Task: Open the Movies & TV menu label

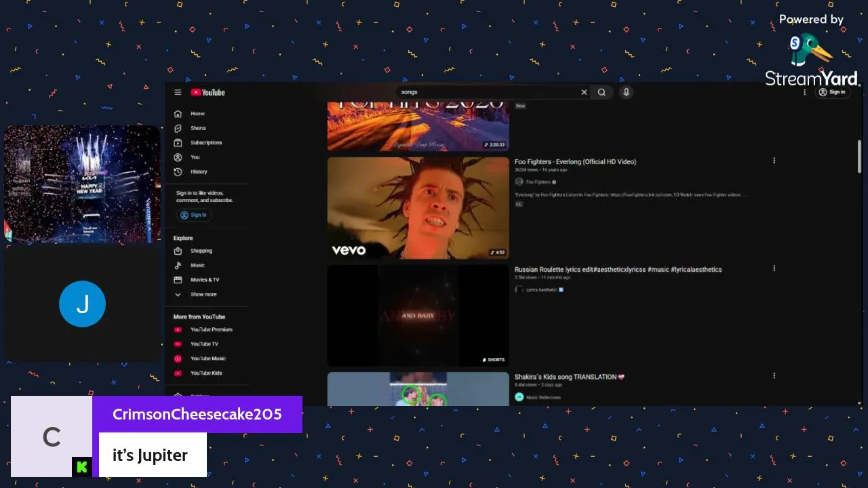Action: click(x=205, y=280)
